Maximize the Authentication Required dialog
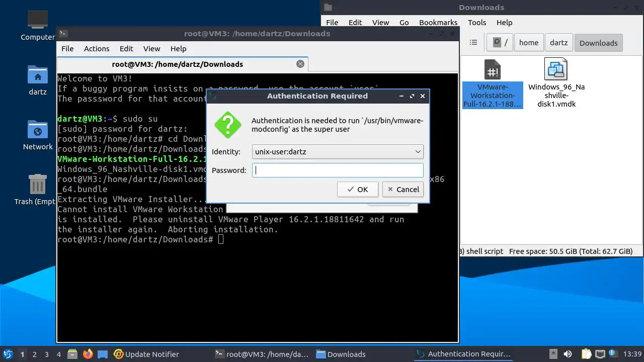644x362 pixels. tap(412, 96)
